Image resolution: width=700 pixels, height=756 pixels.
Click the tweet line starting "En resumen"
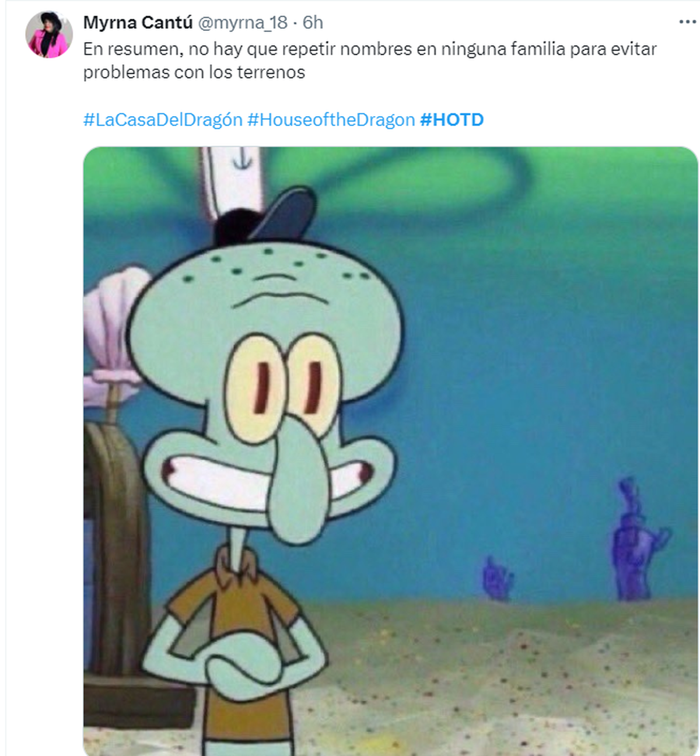click(370, 49)
